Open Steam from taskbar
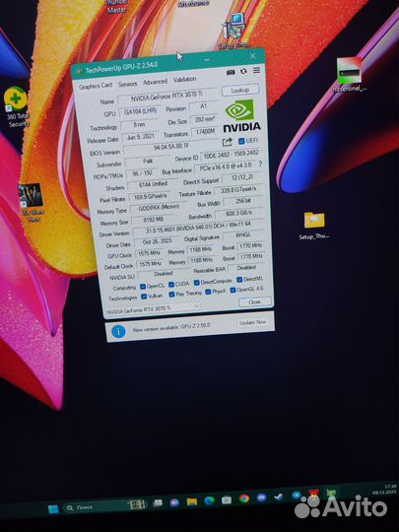 pyautogui.click(x=279, y=497)
